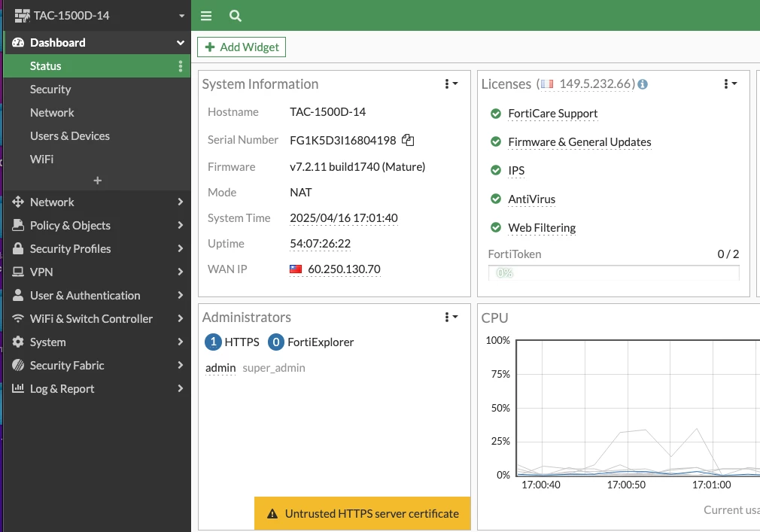Click the FortiExplorer count badge
The image size is (760, 532).
(x=276, y=342)
